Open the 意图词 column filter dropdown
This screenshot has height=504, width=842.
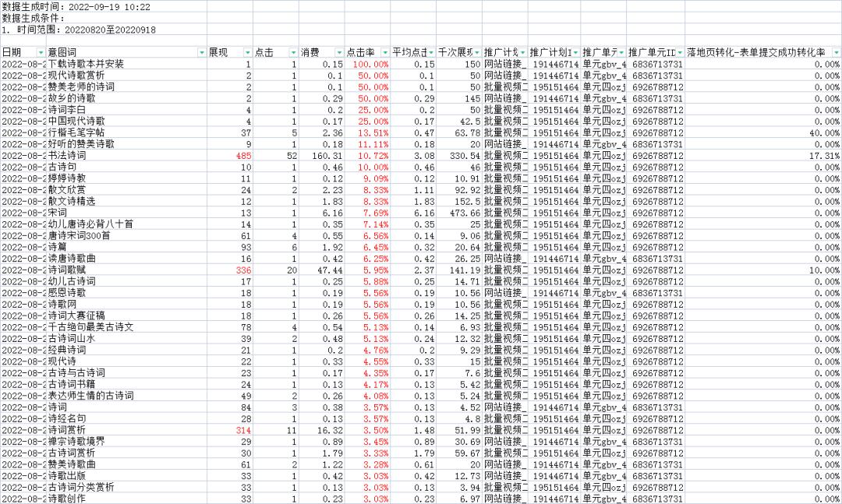click(x=201, y=52)
